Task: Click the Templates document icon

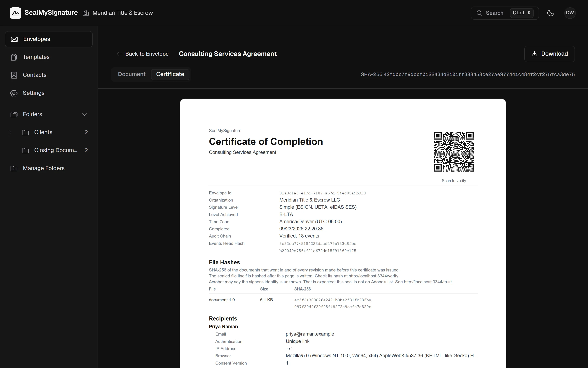Action: (x=14, y=57)
